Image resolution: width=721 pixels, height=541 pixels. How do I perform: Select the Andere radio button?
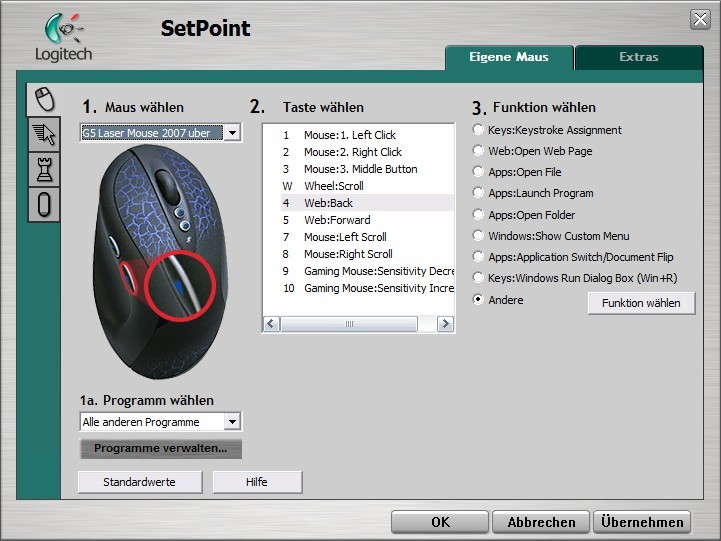pyautogui.click(x=479, y=300)
